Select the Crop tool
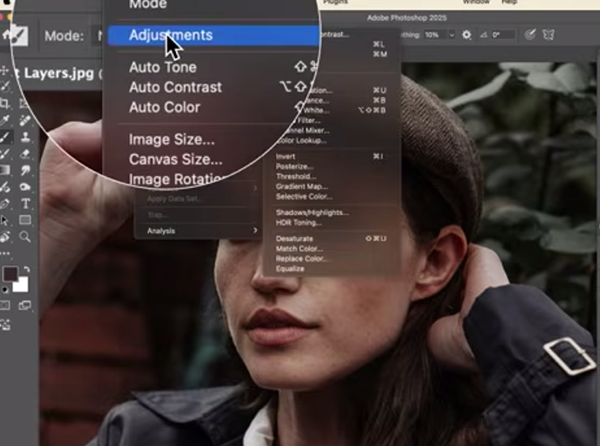Image resolution: width=600 pixels, height=446 pixels. click(5, 103)
